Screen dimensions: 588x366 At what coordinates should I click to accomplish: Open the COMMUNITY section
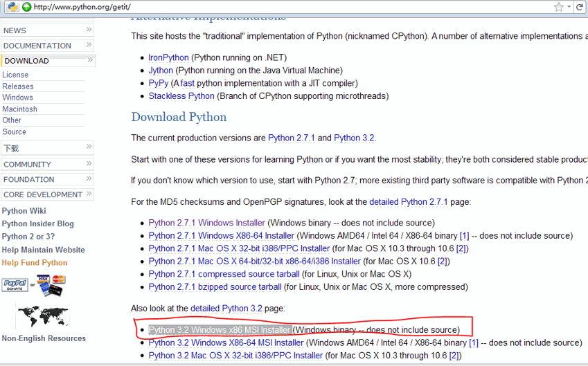[47, 164]
